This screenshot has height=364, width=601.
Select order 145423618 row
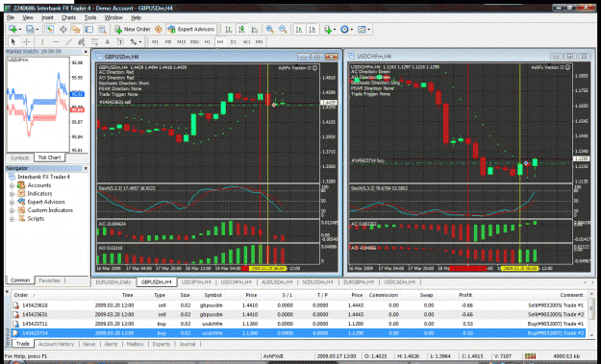click(298, 305)
